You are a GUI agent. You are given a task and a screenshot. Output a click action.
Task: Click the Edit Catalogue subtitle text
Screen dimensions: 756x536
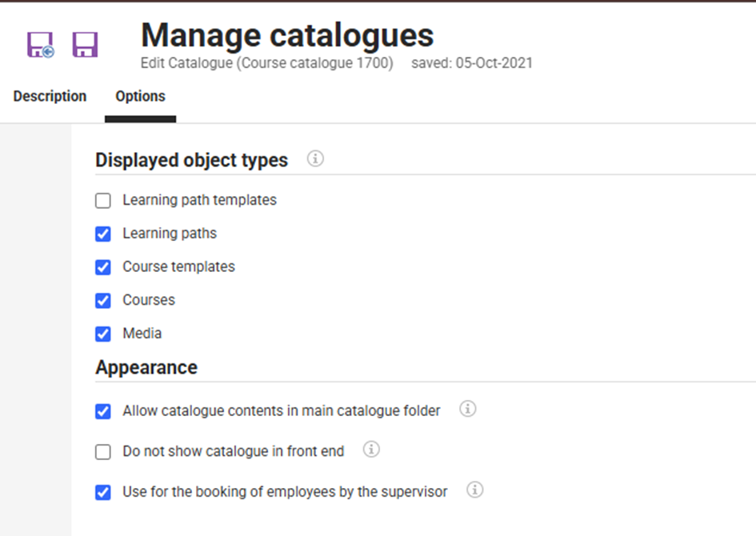click(266, 62)
